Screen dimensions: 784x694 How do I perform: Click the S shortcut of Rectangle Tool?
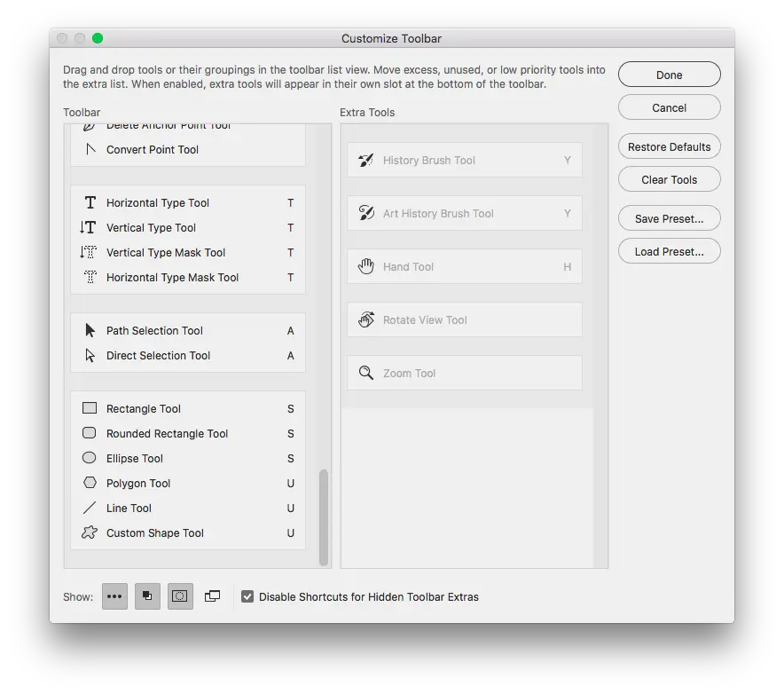pyautogui.click(x=291, y=409)
